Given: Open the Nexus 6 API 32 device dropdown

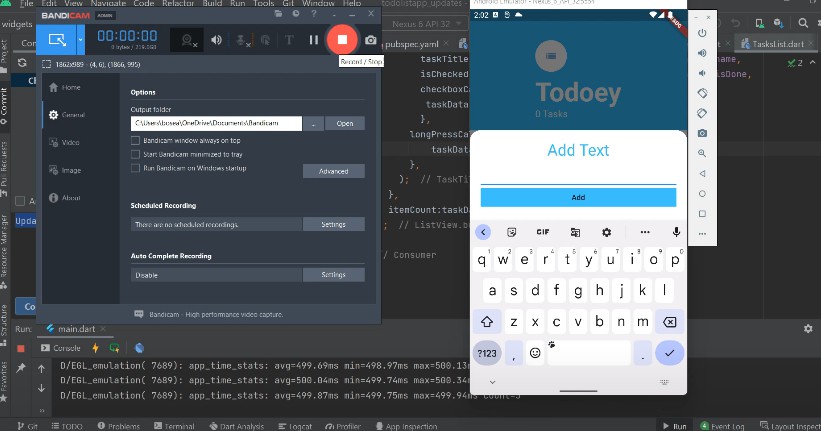Looking at the screenshot, I should click(427, 24).
